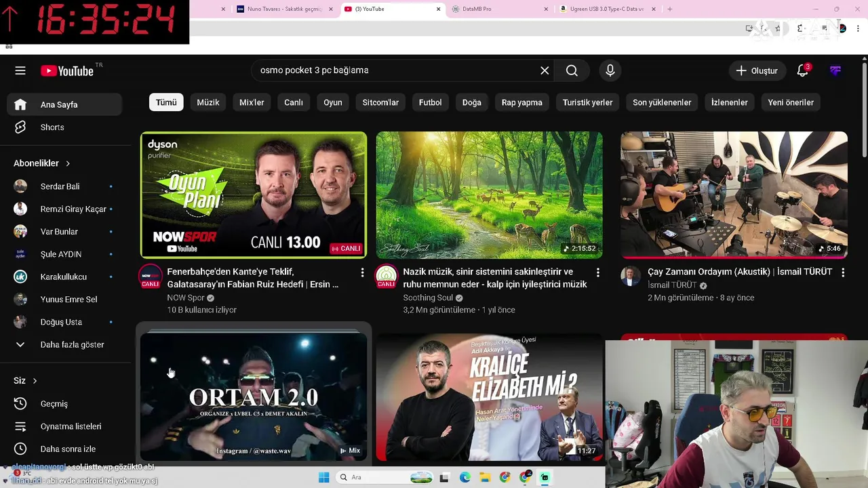
Task: Open the Çay Zamanı Ordayım acoustic thumbnail
Action: 734,195
